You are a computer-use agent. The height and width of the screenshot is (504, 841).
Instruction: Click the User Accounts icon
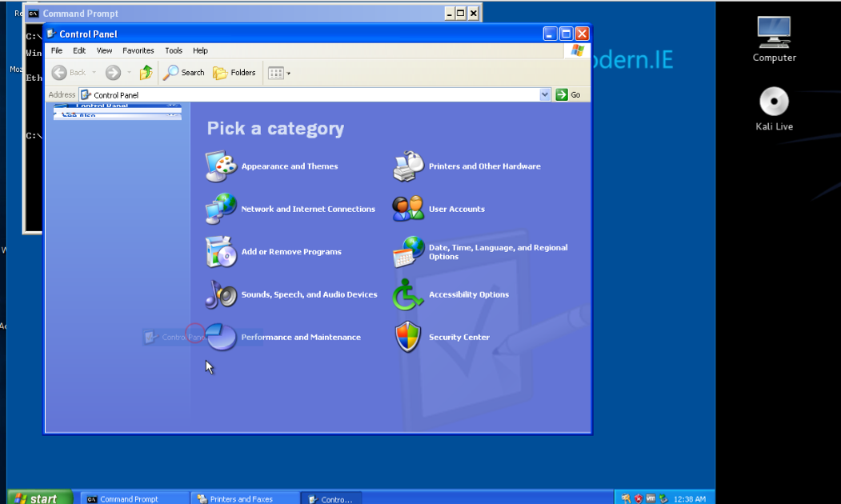(x=408, y=209)
